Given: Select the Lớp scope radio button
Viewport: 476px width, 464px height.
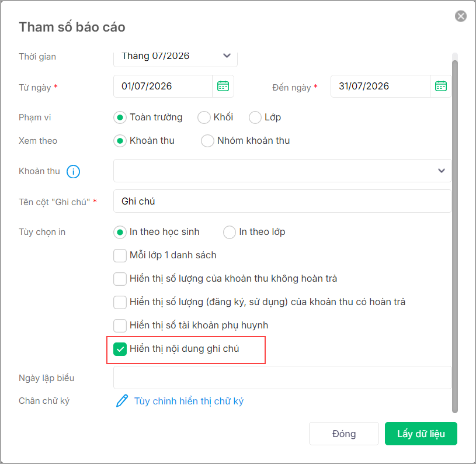Looking at the screenshot, I should point(255,117).
